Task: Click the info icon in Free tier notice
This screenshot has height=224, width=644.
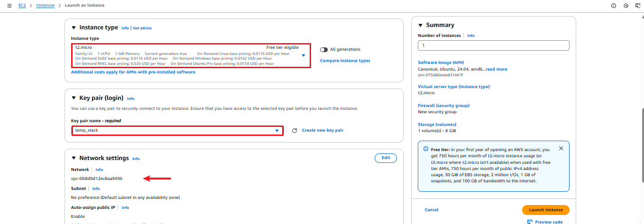Action: [425, 149]
